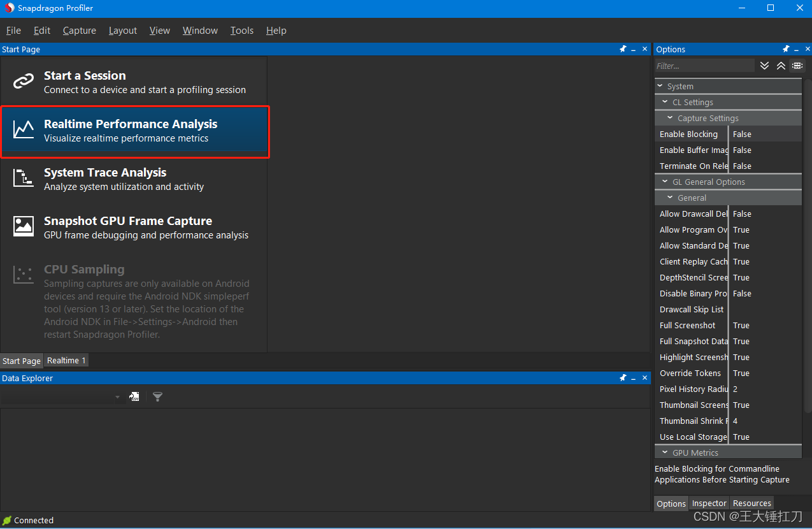Open the Layout menu
Image resolution: width=812 pixels, height=529 pixels.
123,30
